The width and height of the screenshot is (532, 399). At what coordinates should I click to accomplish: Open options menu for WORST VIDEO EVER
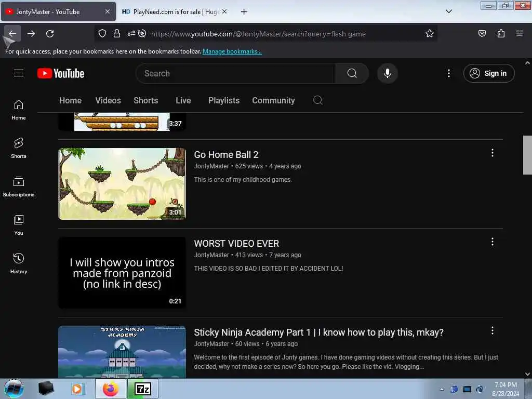pyautogui.click(x=493, y=242)
